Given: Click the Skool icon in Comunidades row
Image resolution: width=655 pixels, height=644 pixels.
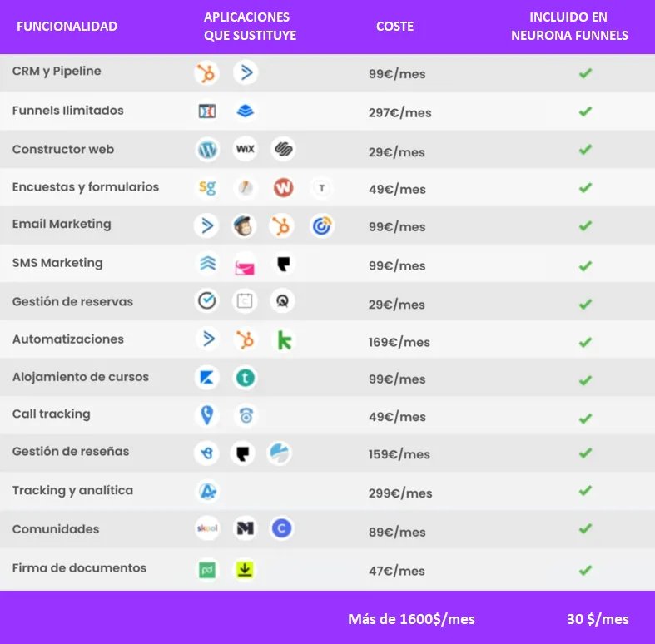Looking at the screenshot, I should pos(207,528).
